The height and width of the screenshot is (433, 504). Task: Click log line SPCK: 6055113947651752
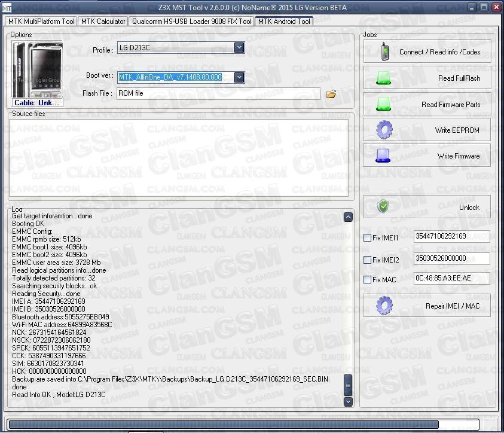tap(51, 348)
